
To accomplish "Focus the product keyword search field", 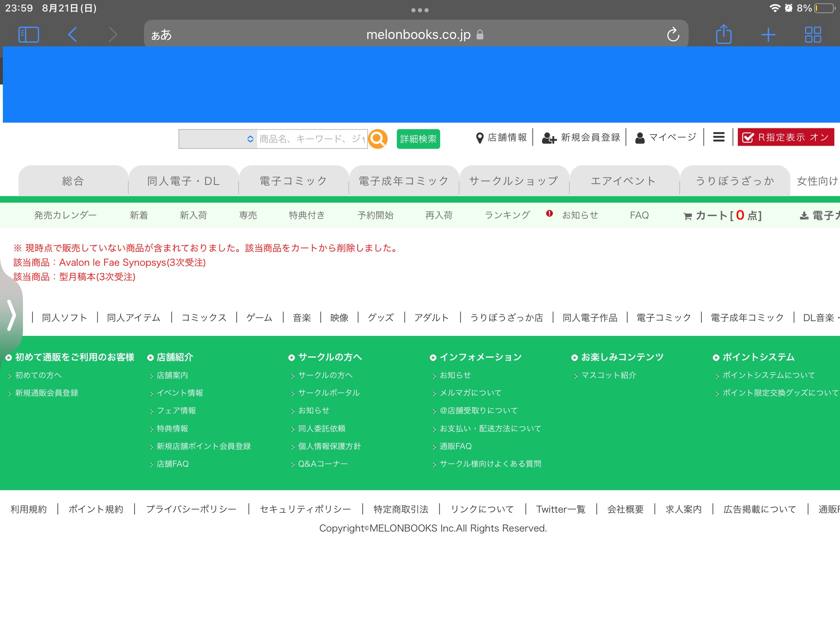I will 312,139.
